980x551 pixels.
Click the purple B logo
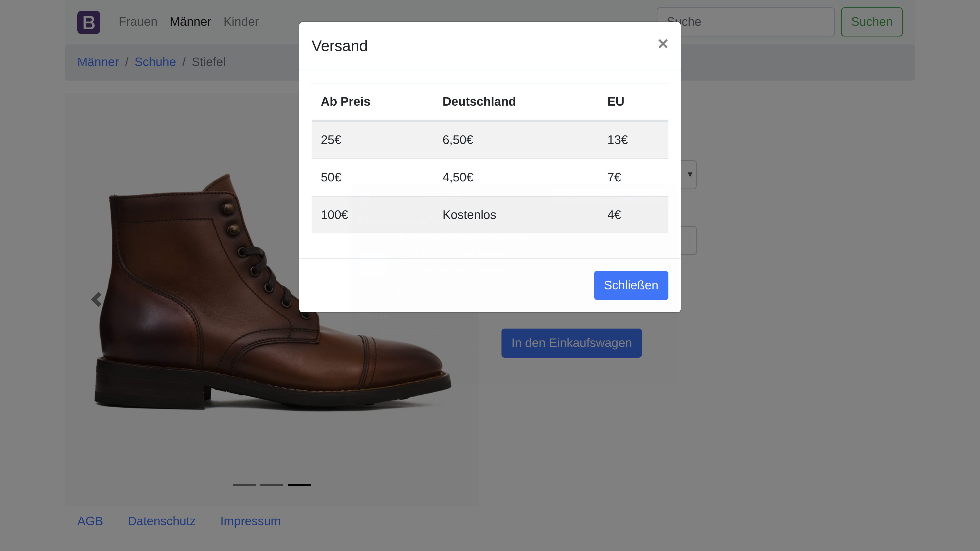pyautogui.click(x=89, y=22)
